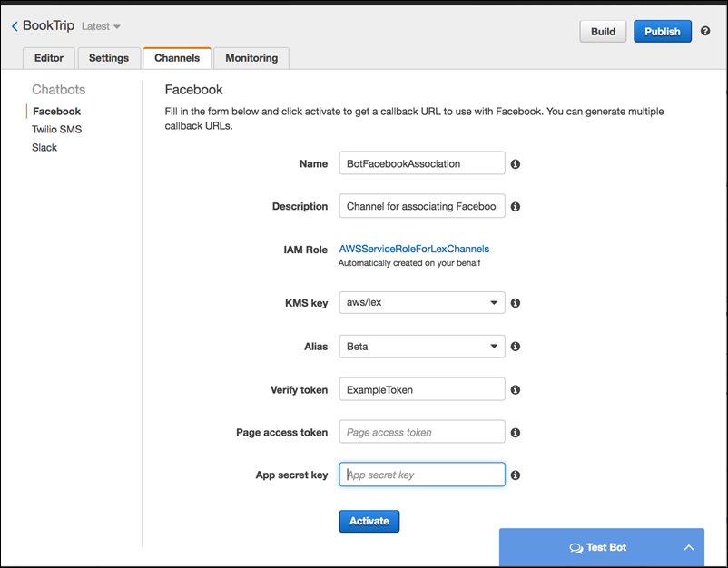Click the Publish button
This screenshot has height=568, width=728.
click(662, 31)
